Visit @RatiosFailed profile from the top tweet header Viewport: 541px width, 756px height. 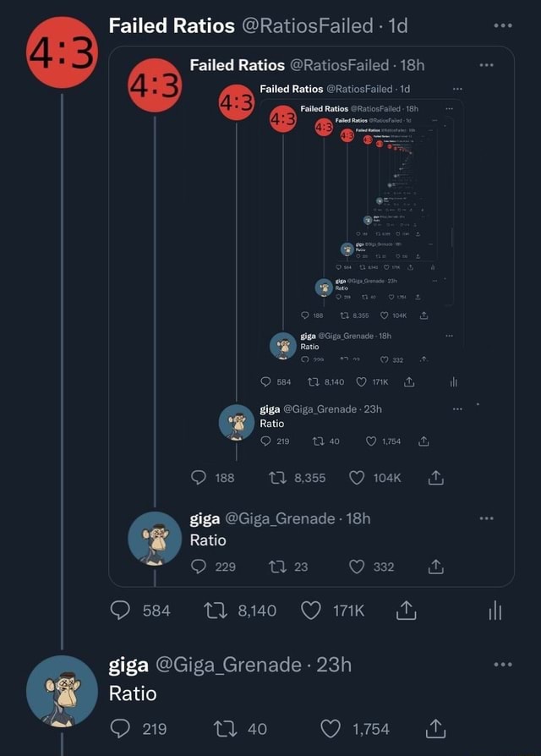(307, 25)
